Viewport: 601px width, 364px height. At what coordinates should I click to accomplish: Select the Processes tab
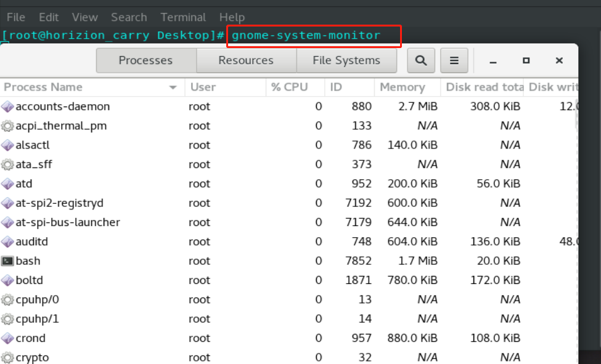tap(145, 60)
